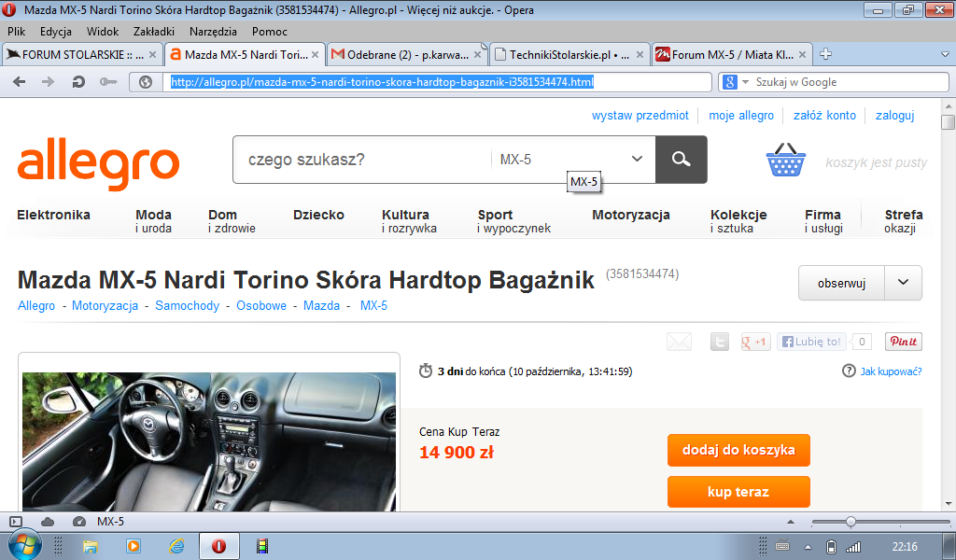Image resolution: width=956 pixels, height=560 pixels.
Task: Click the zaloguj link
Action: (895, 115)
